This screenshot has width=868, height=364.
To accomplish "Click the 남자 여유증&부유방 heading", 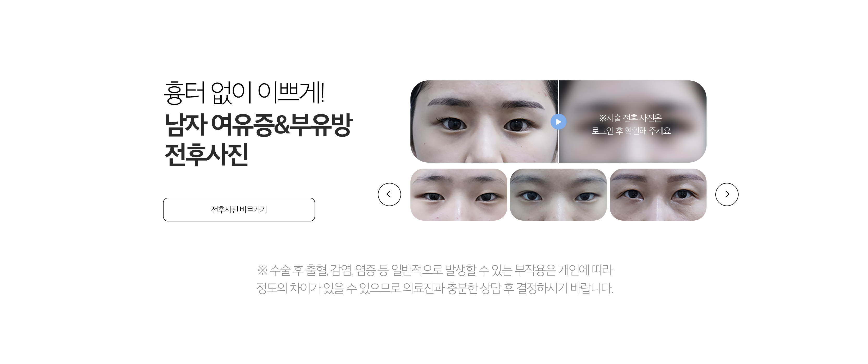I will 258,125.
